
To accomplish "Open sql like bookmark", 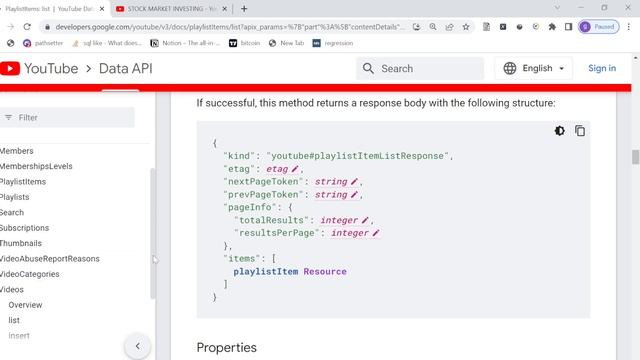I will tap(107, 43).
